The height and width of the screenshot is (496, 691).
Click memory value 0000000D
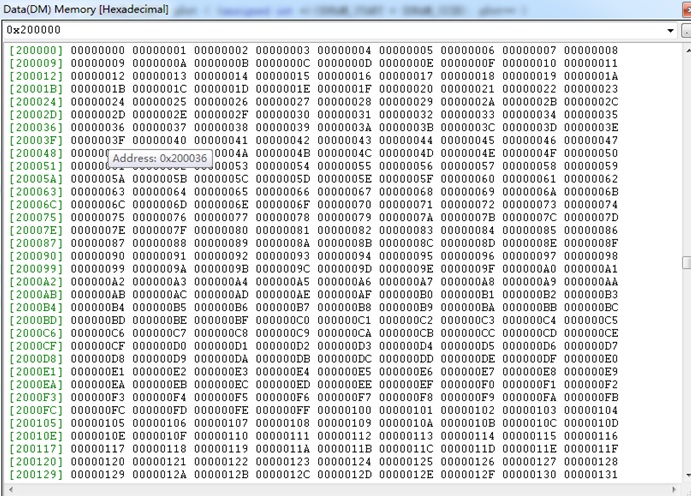tap(344, 63)
